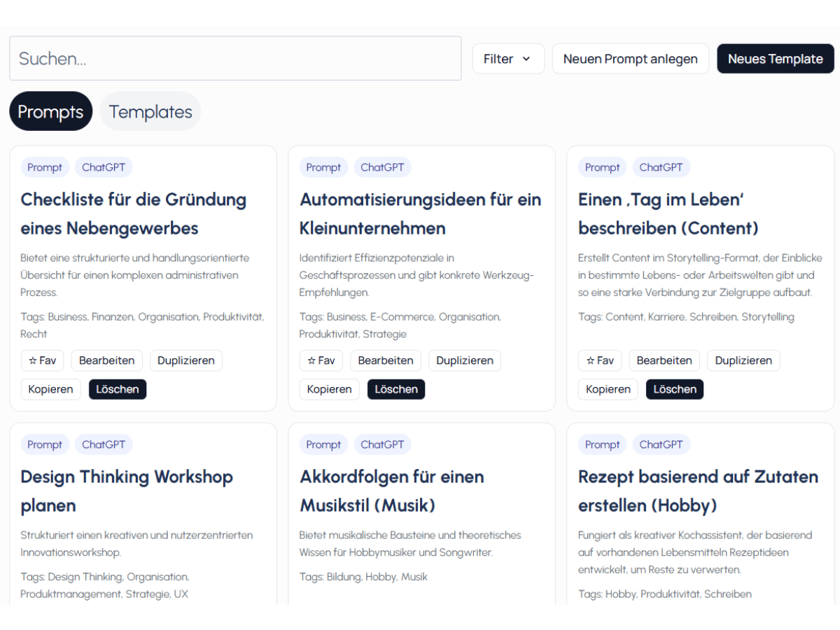Click description 'Bietet eine strukturierte und handlungsorientierte'
Image resolution: width=840 pixels, height=630 pixels.
pyautogui.click(x=135, y=275)
